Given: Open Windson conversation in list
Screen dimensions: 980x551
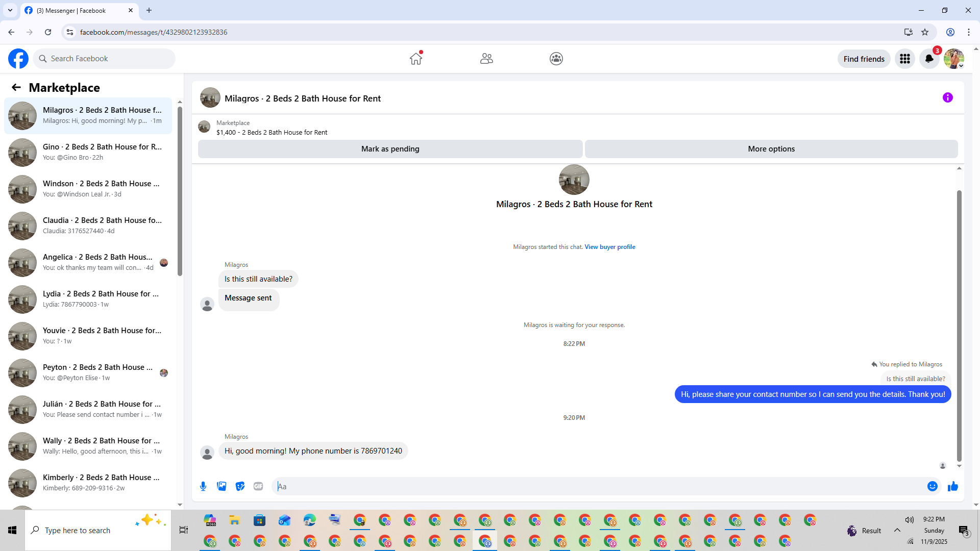Looking at the screenshot, I should click(x=88, y=189).
